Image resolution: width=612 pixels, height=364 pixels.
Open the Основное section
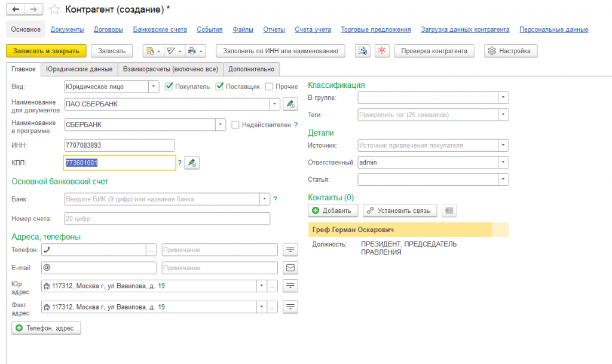point(26,29)
